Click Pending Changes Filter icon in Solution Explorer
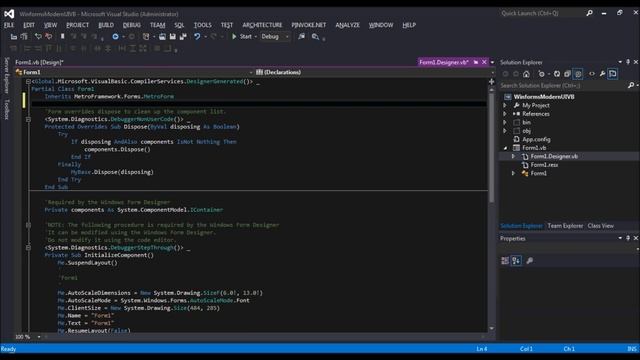 point(541,74)
